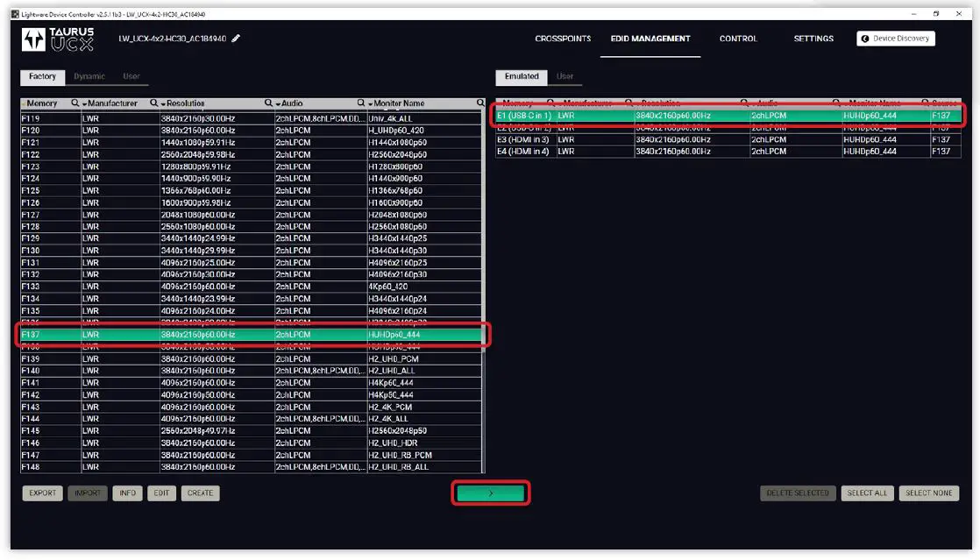The width and height of the screenshot is (980, 560).
Task: Select the F131 H4096x2160p25 row
Action: coord(252,263)
